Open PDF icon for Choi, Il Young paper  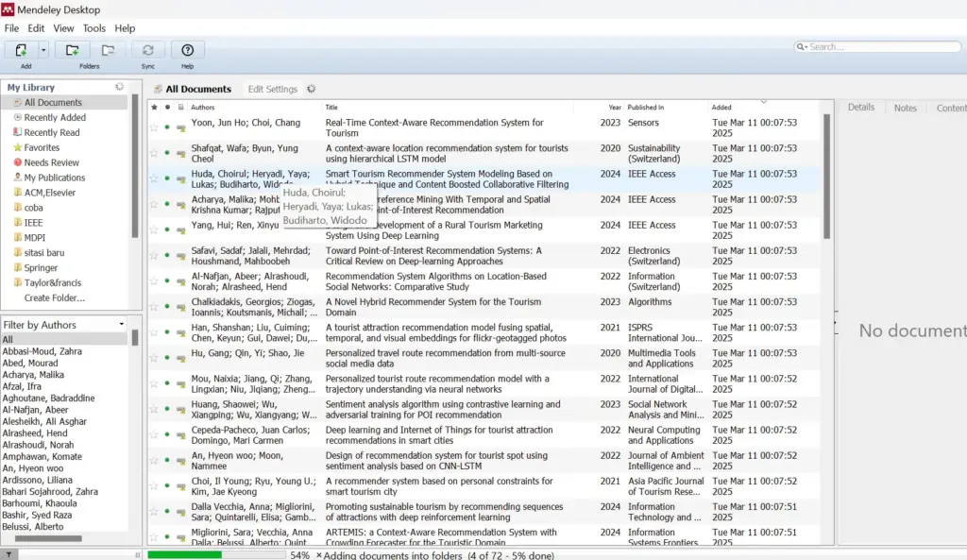[x=180, y=486]
